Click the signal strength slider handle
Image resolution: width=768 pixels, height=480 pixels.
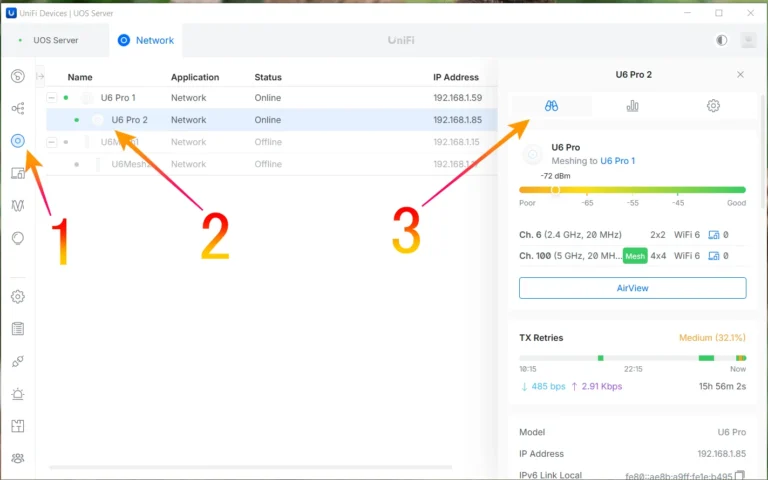pos(555,190)
